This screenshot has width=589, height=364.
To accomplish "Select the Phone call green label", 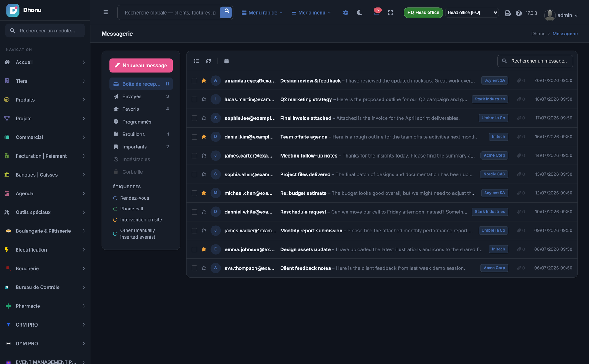I will click(128, 209).
